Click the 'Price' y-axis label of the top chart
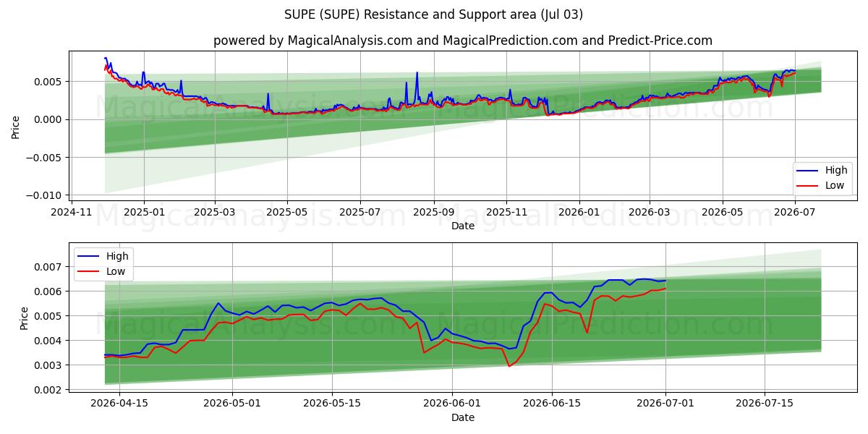The image size is (868, 434). 16,127
